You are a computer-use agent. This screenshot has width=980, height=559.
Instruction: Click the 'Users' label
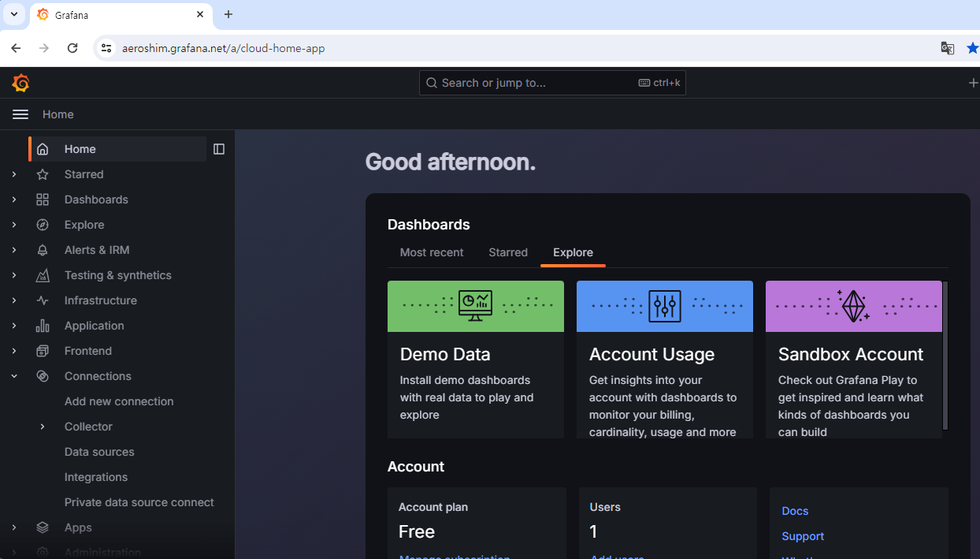[x=605, y=507]
